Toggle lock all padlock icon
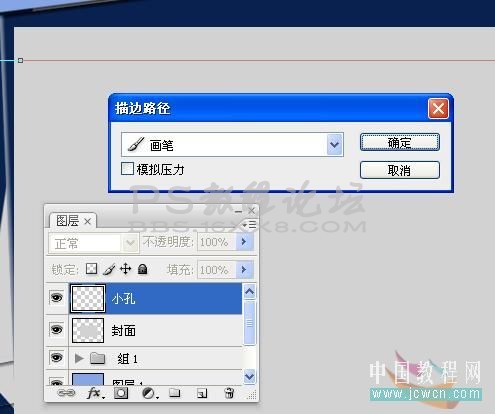Image resolution: width=495 pixels, height=414 pixels. pyautogui.click(x=143, y=269)
